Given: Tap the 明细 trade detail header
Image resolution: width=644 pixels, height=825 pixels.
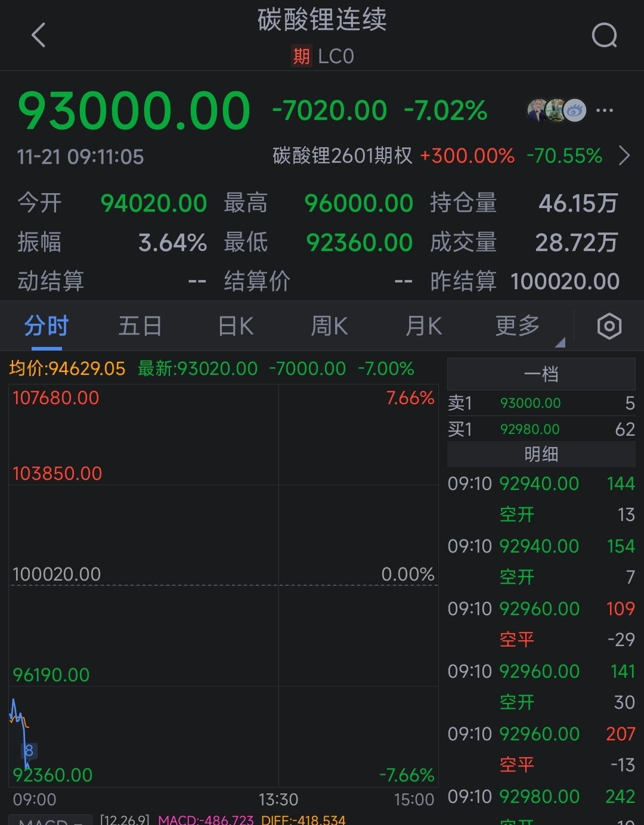Looking at the screenshot, I should (x=541, y=454).
